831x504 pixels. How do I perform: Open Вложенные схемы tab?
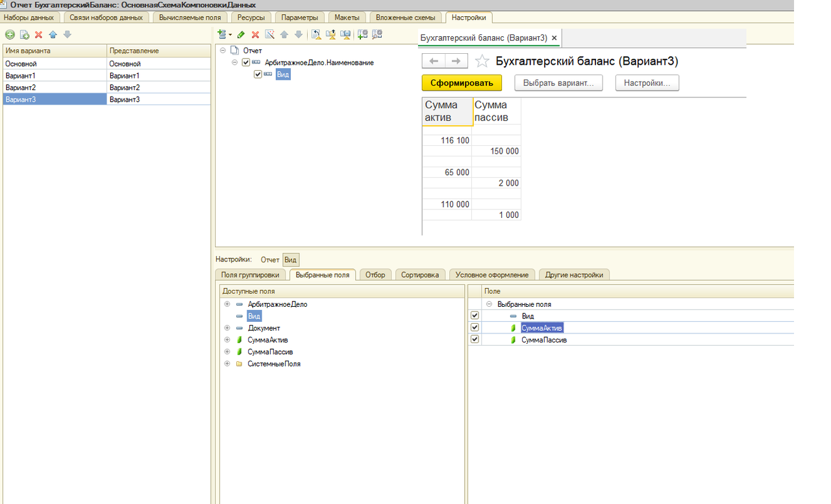tap(406, 18)
